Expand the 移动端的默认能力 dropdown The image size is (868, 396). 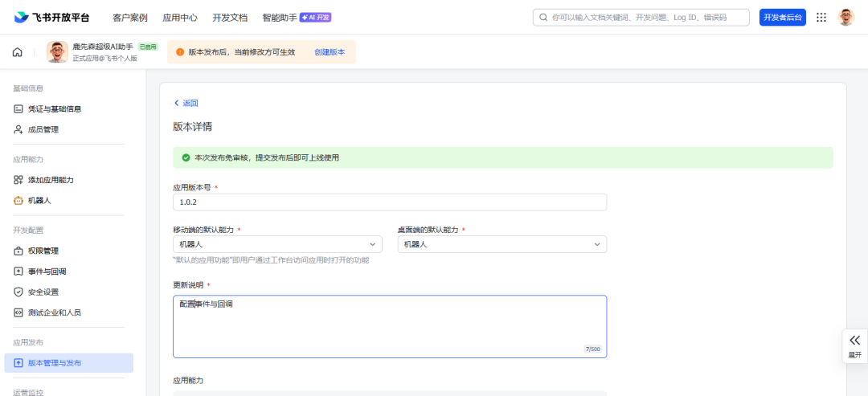tap(277, 244)
